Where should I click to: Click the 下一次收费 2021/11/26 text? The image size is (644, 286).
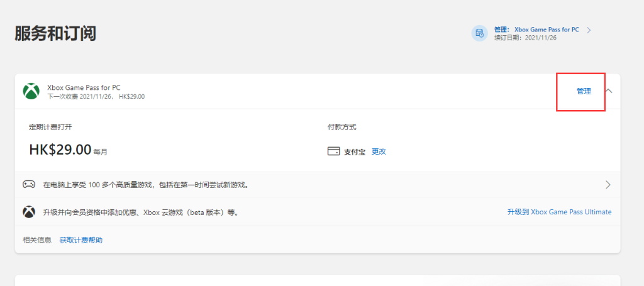(96, 97)
